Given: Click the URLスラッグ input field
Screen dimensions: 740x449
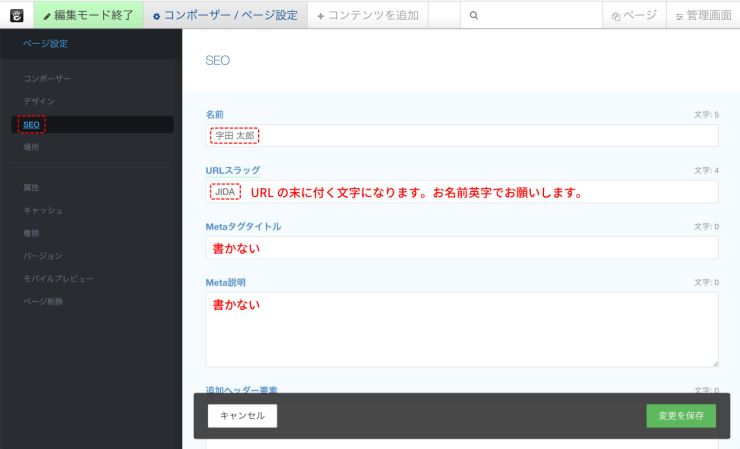Looking at the screenshot, I should pos(462,192).
